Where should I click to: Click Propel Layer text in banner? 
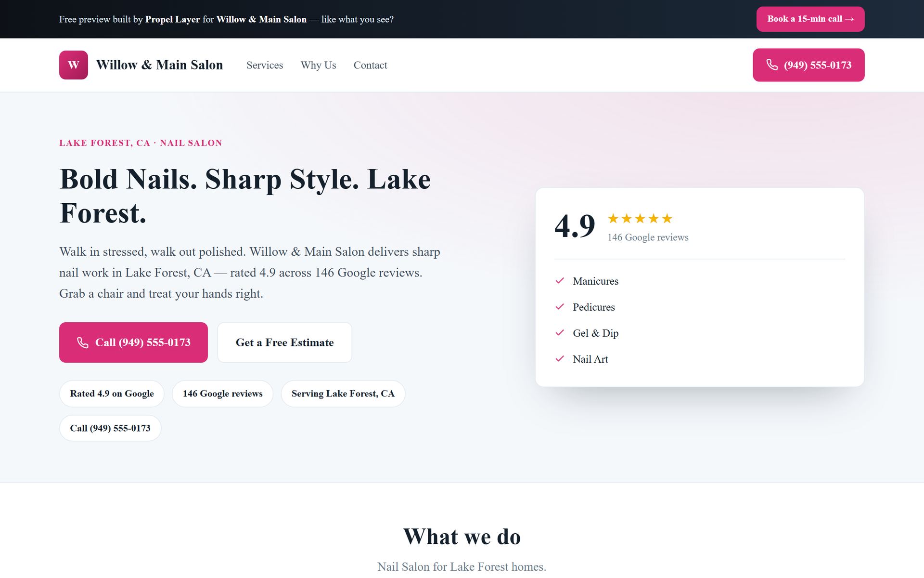tap(173, 19)
